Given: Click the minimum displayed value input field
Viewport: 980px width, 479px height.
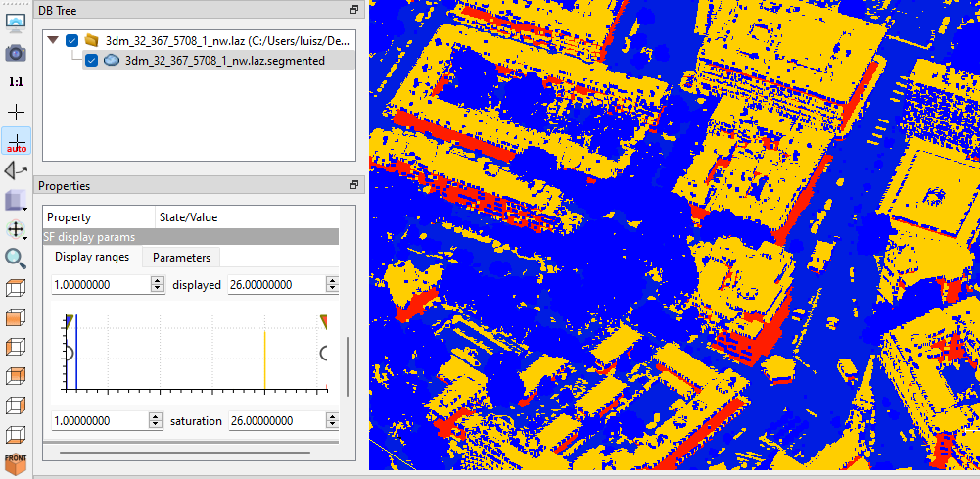Looking at the screenshot, I should coord(98,285).
